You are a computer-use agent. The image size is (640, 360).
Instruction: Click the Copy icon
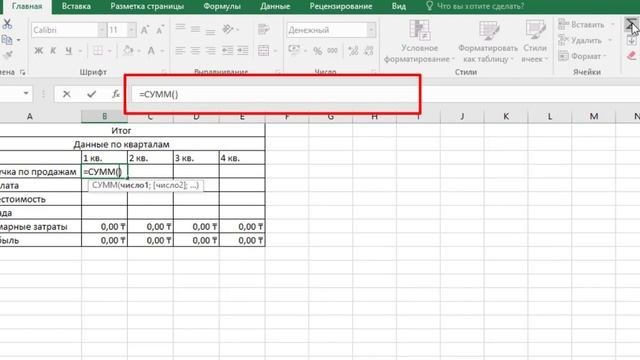point(7,40)
